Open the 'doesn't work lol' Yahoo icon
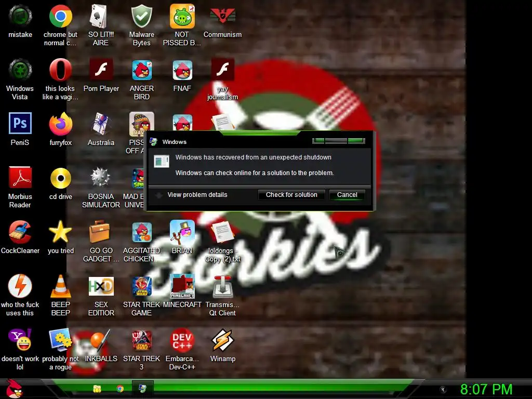Viewport: 532px width, 399px height. 20,340
